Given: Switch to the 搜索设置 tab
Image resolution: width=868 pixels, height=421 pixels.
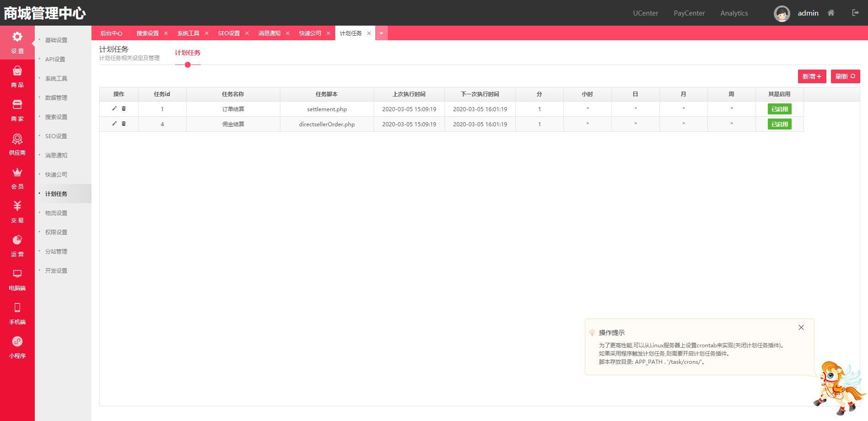Looking at the screenshot, I should click(x=148, y=33).
